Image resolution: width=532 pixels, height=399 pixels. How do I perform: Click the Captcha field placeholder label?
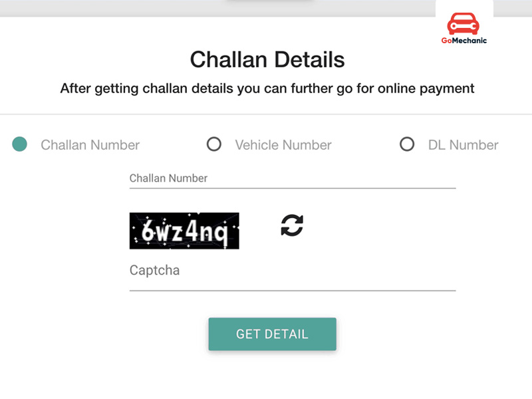pos(154,270)
